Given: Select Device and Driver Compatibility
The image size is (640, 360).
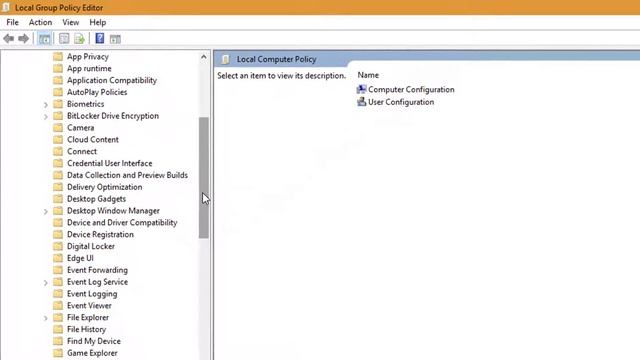Looking at the screenshot, I should pos(122,222).
